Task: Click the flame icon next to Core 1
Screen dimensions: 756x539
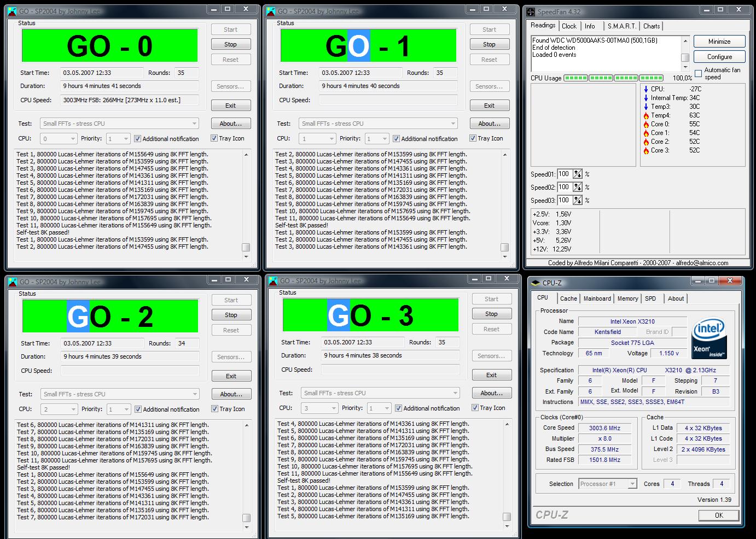Action: pos(646,133)
